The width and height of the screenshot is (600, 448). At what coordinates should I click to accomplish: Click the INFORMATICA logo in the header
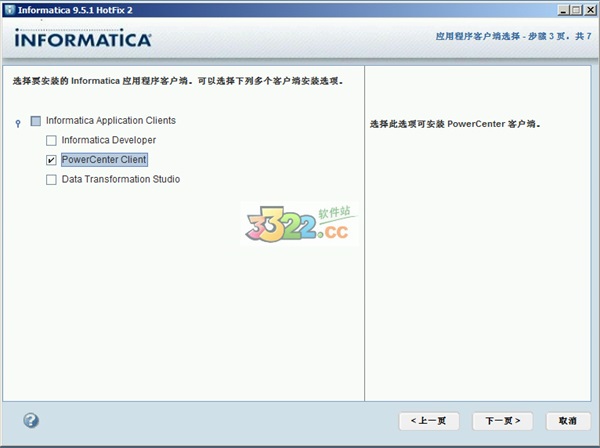pos(83,38)
